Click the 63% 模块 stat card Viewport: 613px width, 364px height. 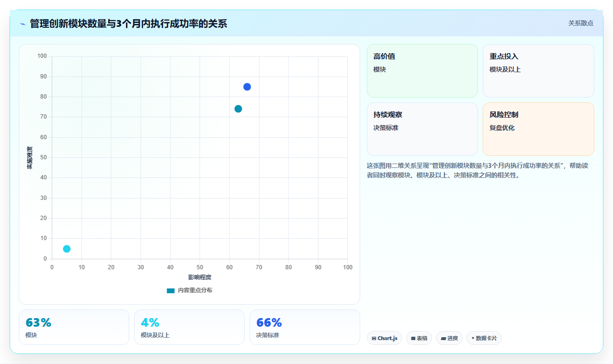point(74,327)
